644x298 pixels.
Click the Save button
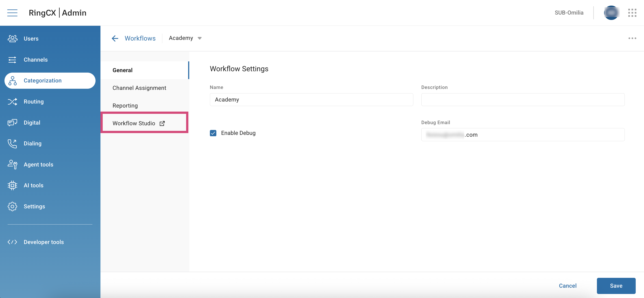(616, 285)
